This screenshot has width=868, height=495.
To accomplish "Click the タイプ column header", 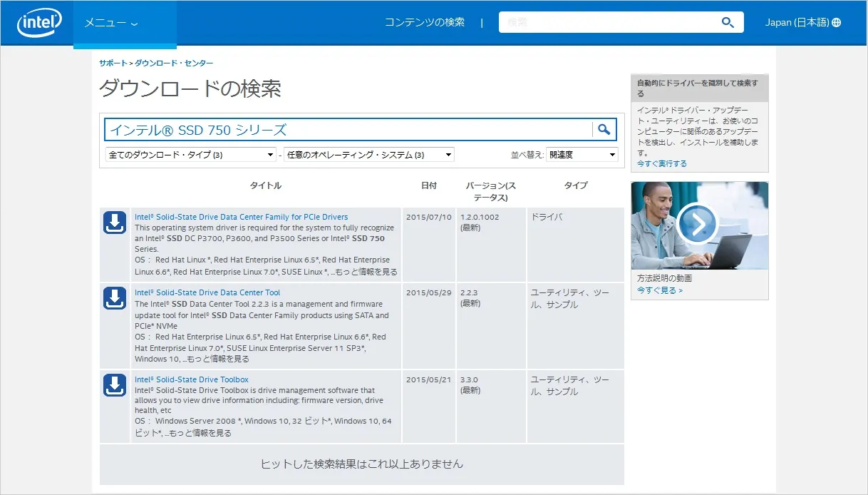I will pyautogui.click(x=576, y=185).
